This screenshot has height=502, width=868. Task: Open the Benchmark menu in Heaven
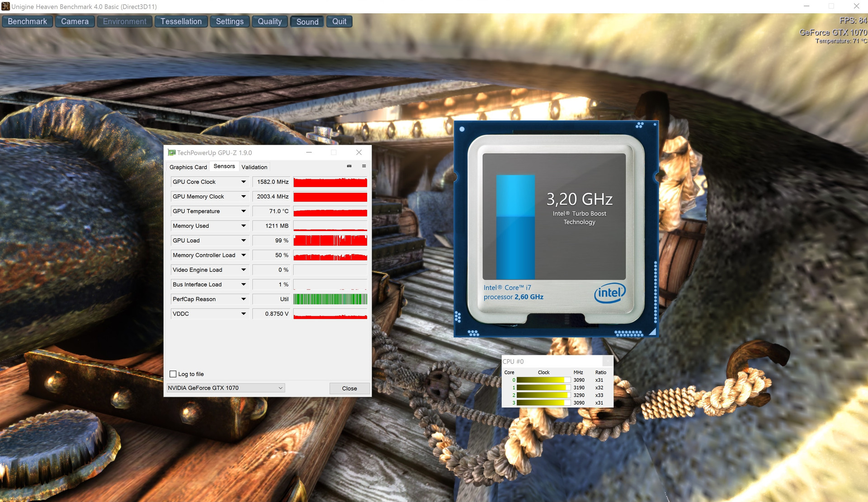tap(28, 22)
